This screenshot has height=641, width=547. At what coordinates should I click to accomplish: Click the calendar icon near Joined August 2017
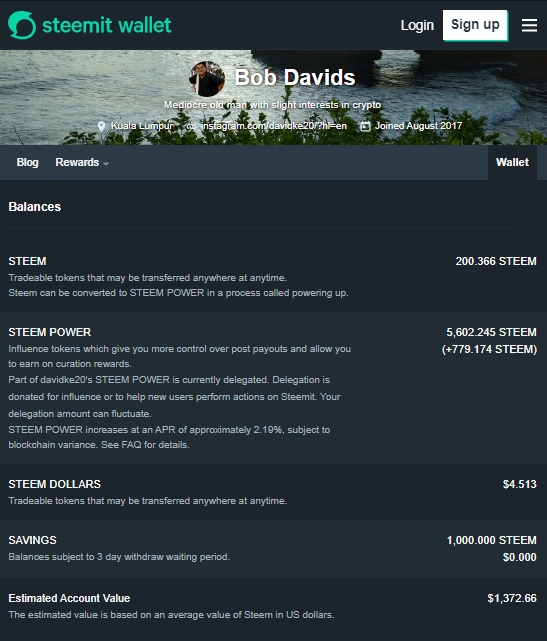tap(365, 126)
